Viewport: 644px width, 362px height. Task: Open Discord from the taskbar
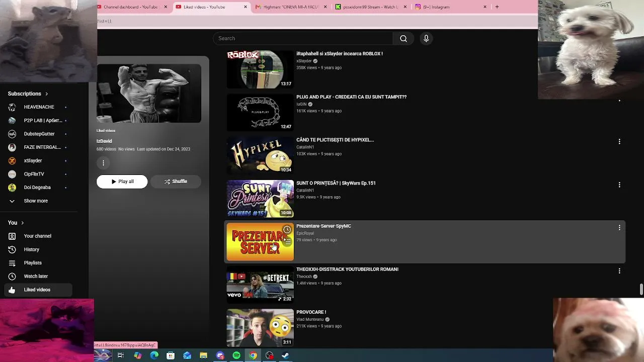220,355
